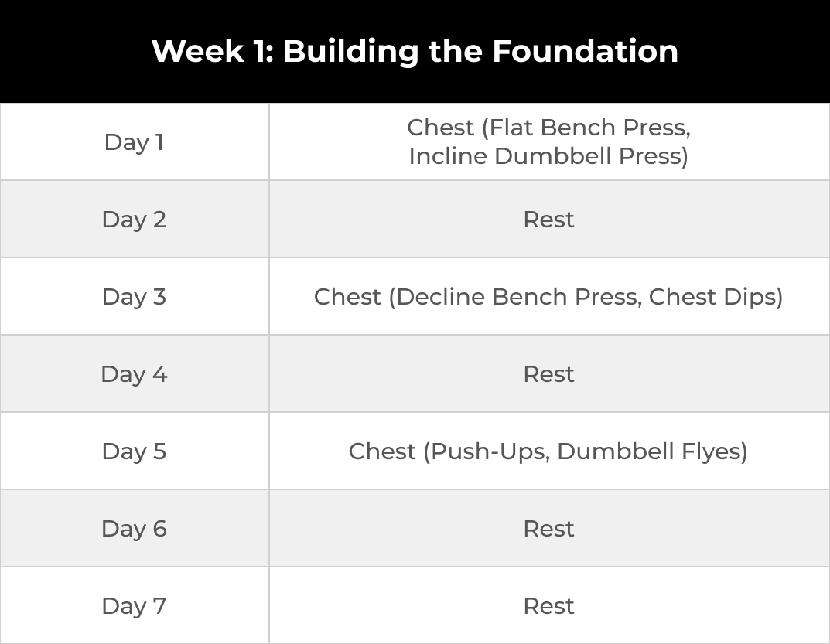Select the Day 2 cell

pos(134,220)
